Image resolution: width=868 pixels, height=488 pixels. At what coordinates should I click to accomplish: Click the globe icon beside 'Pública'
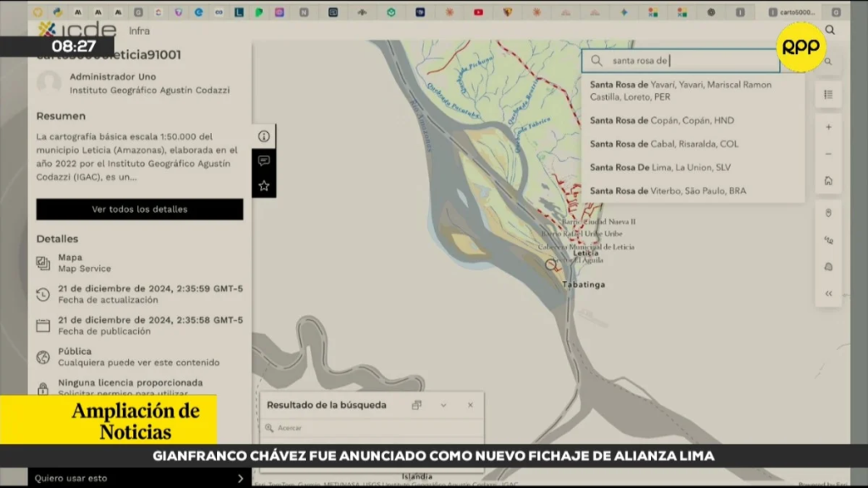(x=43, y=357)
